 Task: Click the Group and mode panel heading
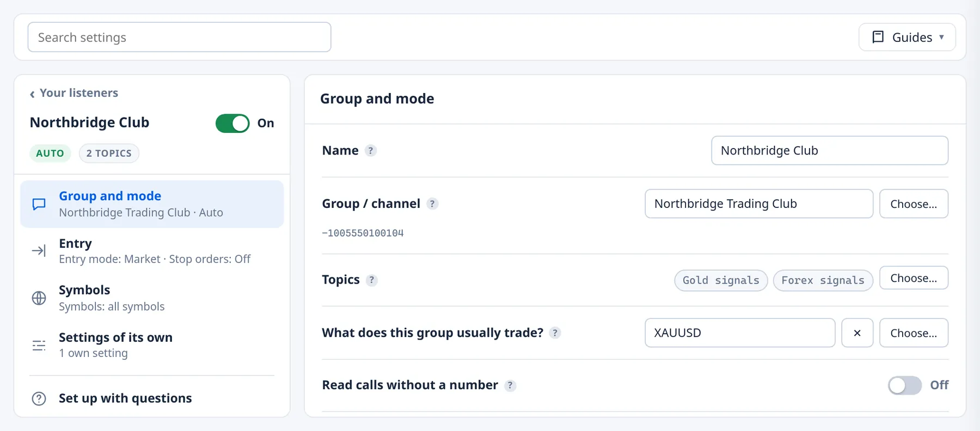(x=377, y=98)
